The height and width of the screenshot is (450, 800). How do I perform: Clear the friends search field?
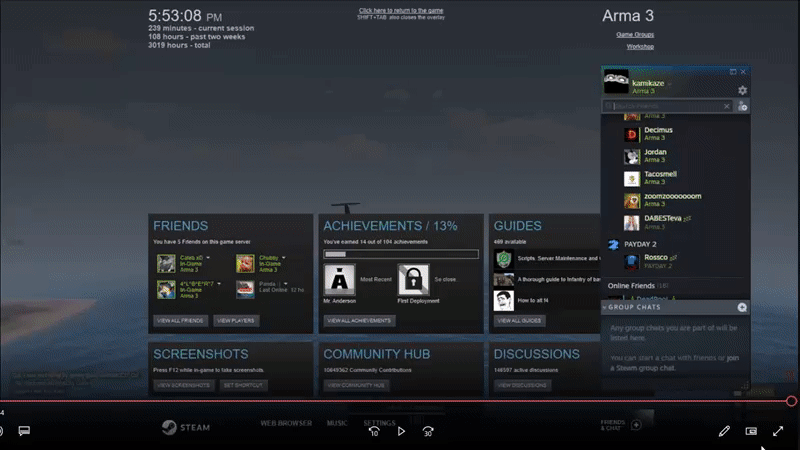[x=727, y=106]
